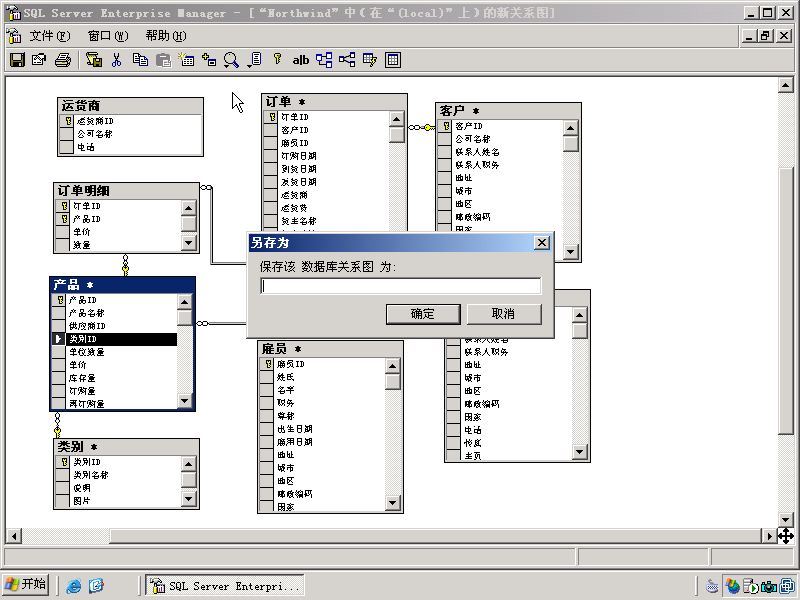Click key icon beside 雇员ID in 雇员 table
The image size is (800, 600).
[x=267, y=364]
